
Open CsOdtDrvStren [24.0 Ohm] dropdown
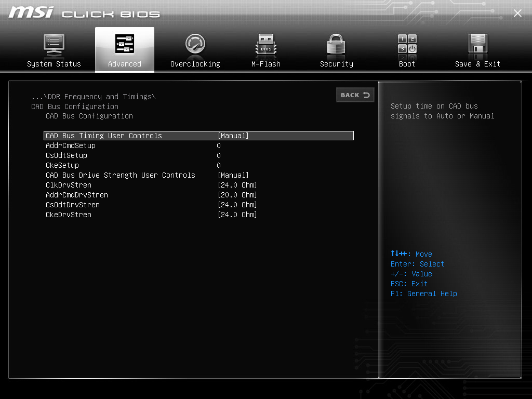(x=237, y=205)
